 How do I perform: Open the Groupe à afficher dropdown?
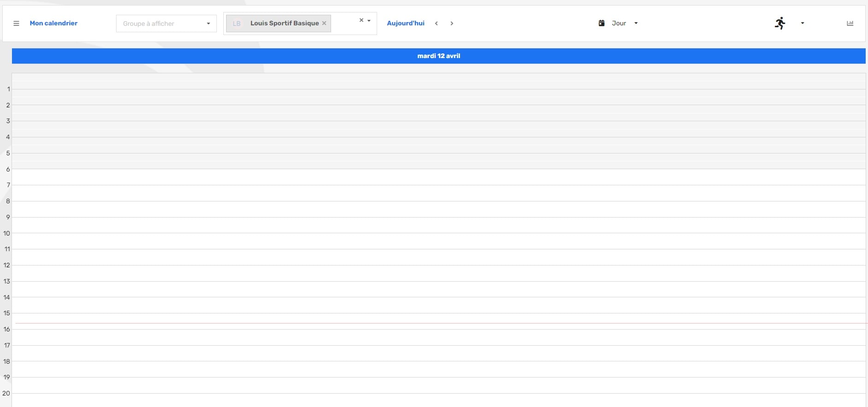click(x=166, y=24)
